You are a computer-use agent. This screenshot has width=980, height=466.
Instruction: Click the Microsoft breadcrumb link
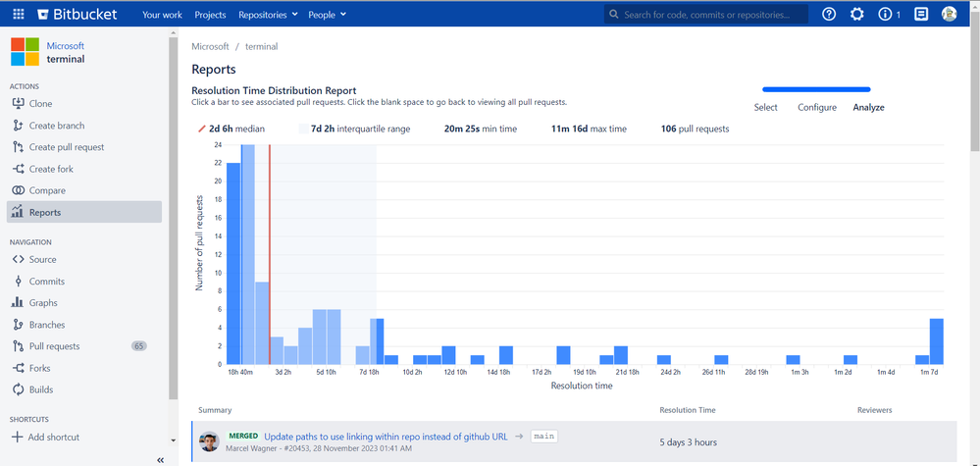210,46
